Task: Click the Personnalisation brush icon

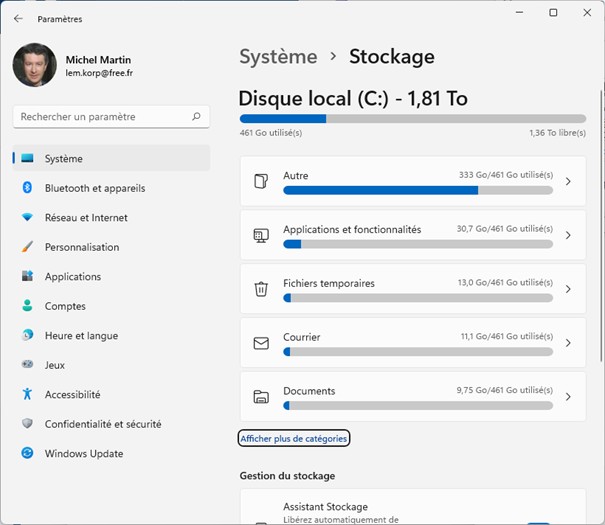Action: 27,247
